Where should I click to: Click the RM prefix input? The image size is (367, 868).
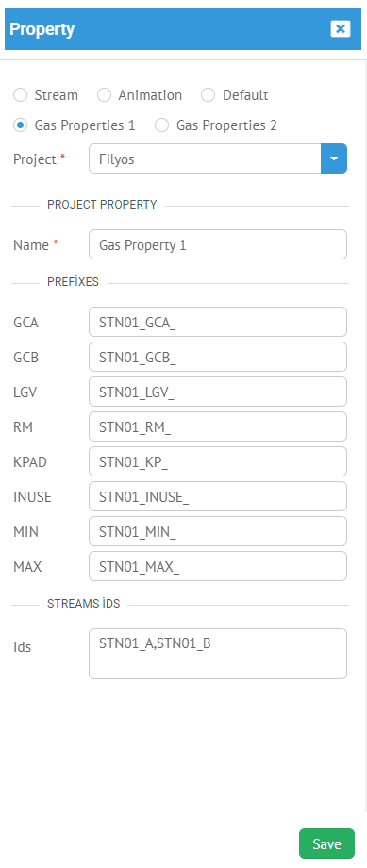(218, 426)
